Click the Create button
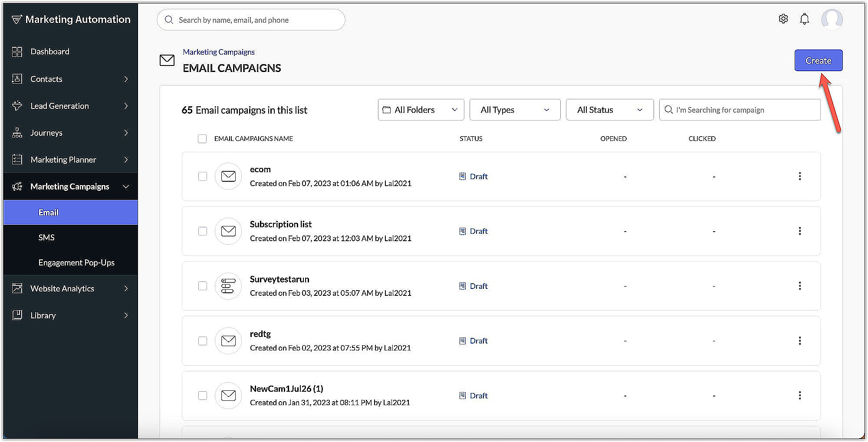868x442 pixels. 819,60
